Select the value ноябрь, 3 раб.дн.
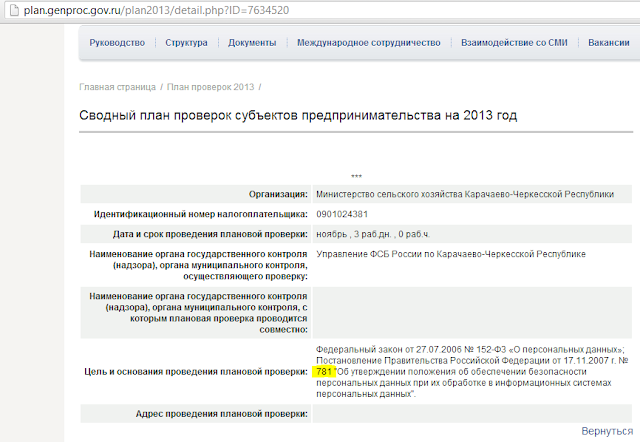 [x=373, y=234]
